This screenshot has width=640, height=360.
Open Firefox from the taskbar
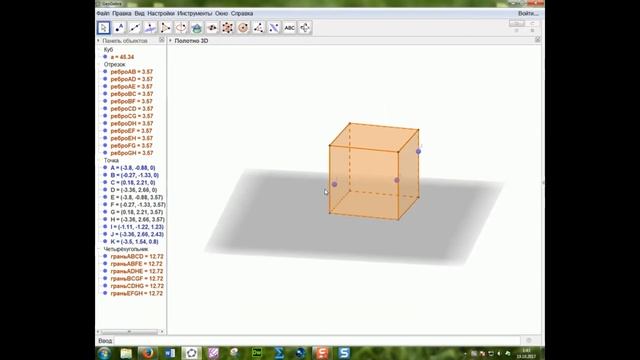(147, 353)
